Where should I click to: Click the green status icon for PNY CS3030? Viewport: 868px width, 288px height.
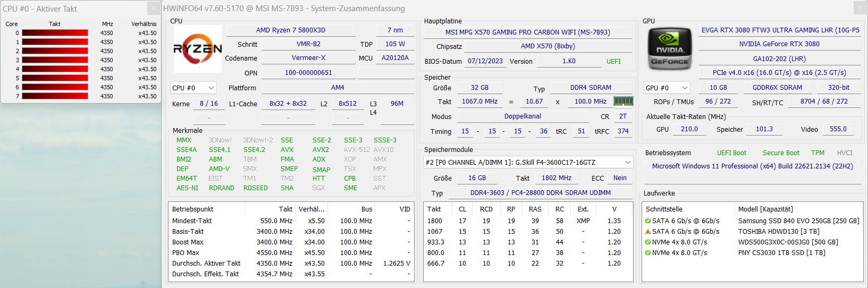[x=648, y=253]
